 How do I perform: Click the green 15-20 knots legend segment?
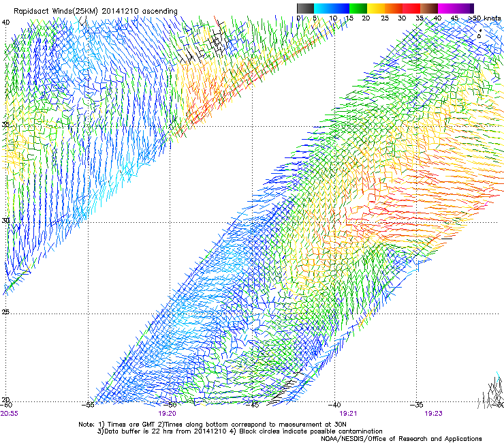click(x=358, y=8)
